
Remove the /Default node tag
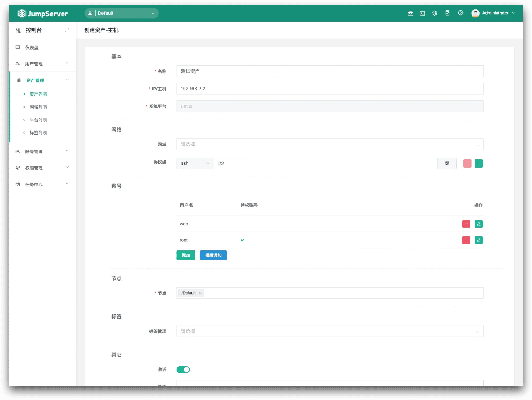[200, 293]
